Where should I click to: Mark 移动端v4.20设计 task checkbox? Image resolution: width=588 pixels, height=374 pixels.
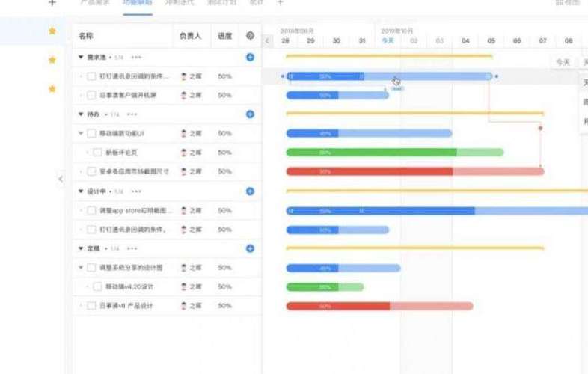pyautogui.click(x=97, y=286)
